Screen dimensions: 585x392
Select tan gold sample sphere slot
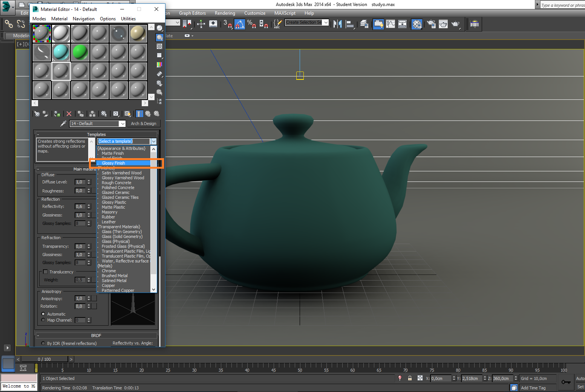(x=138, y=34)
